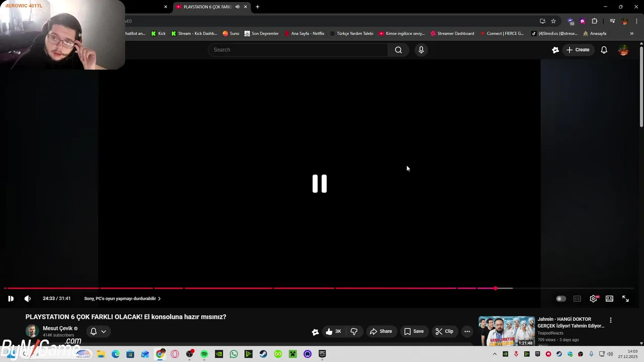
Task: Open a new browser tab
Action: 258,7
